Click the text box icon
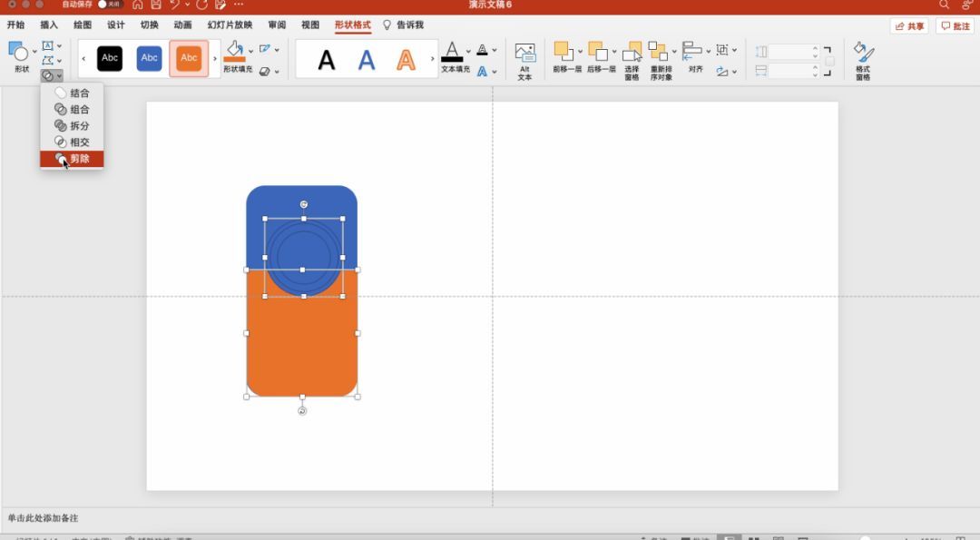Image resolution: width=980 pixels, height=540 pixels. tap(47, 45)
